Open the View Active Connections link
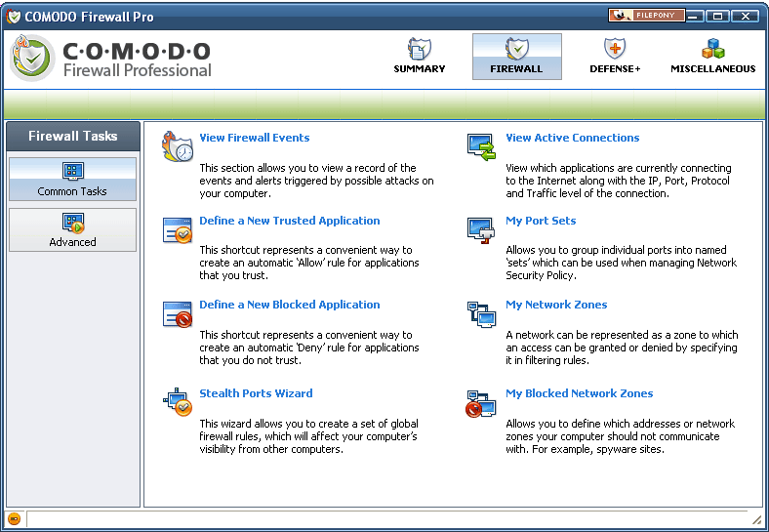Viewport: 769px width, 532px height. pos(572,138)
